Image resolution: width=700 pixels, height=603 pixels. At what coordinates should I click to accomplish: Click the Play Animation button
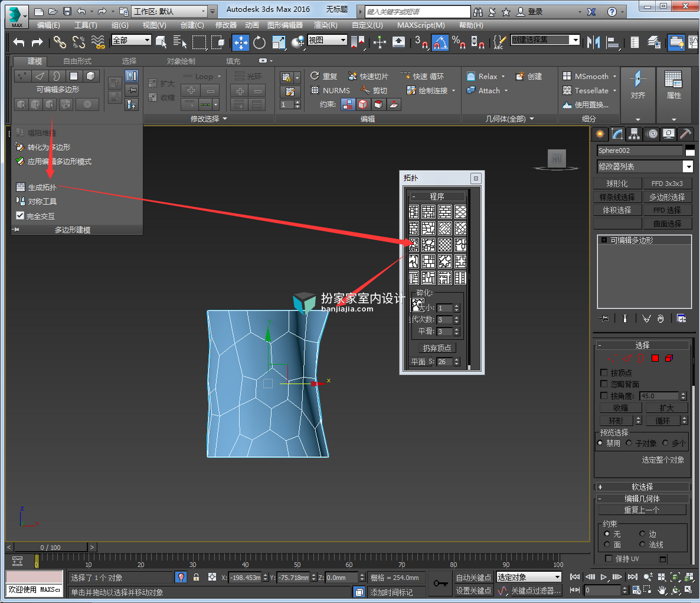point(603,577)
